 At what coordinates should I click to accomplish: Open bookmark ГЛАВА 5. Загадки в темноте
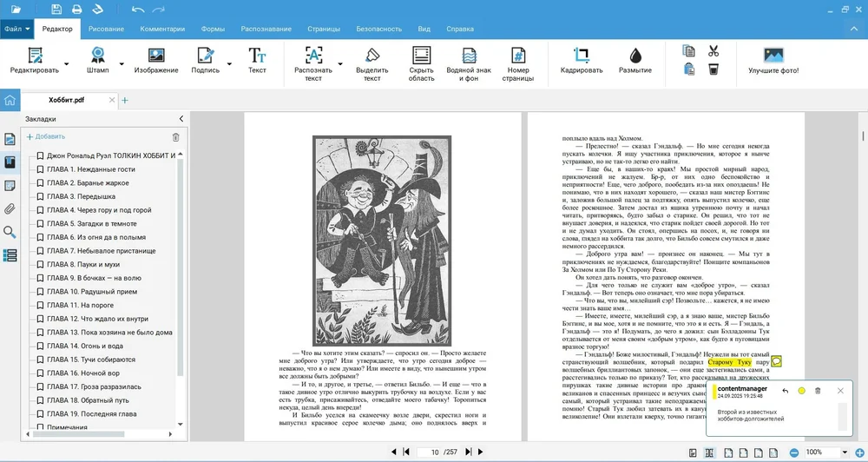pyautogui.click(x=92, y=223)
